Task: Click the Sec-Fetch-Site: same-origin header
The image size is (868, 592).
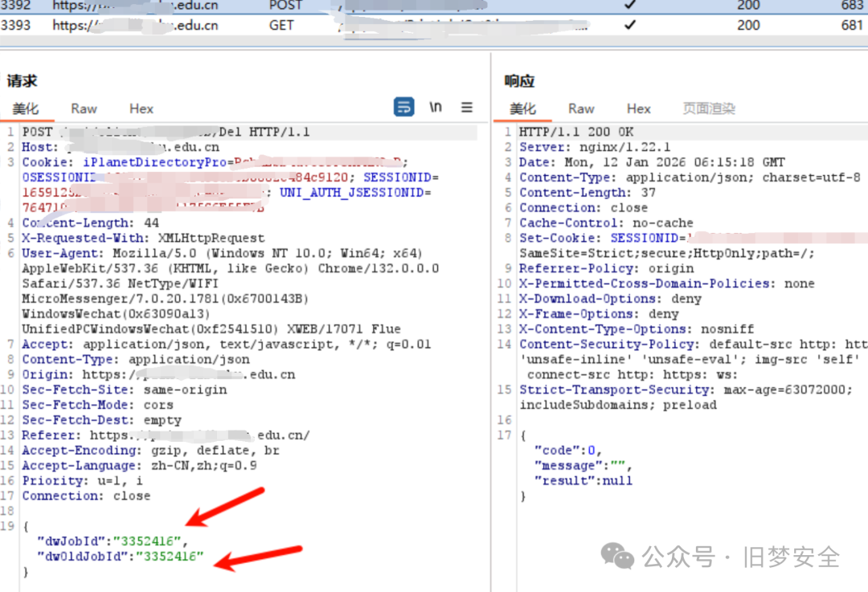Action: pos(125,390)
